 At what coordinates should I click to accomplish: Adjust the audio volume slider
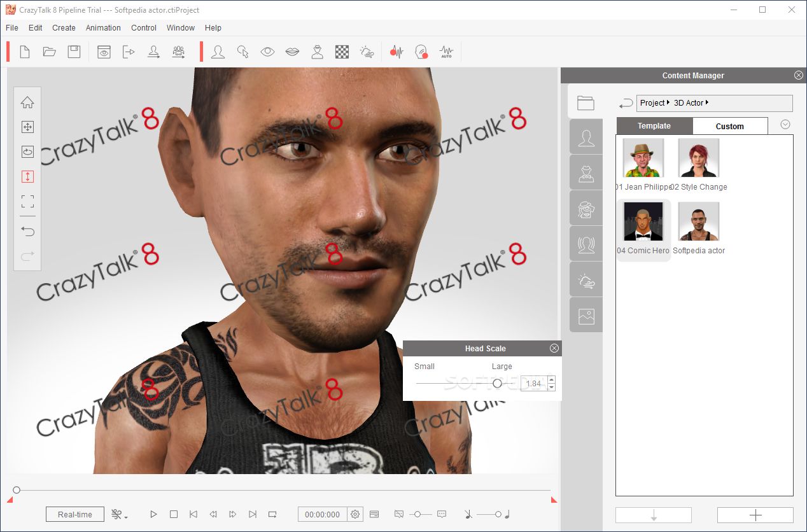[x=498, y=514]
